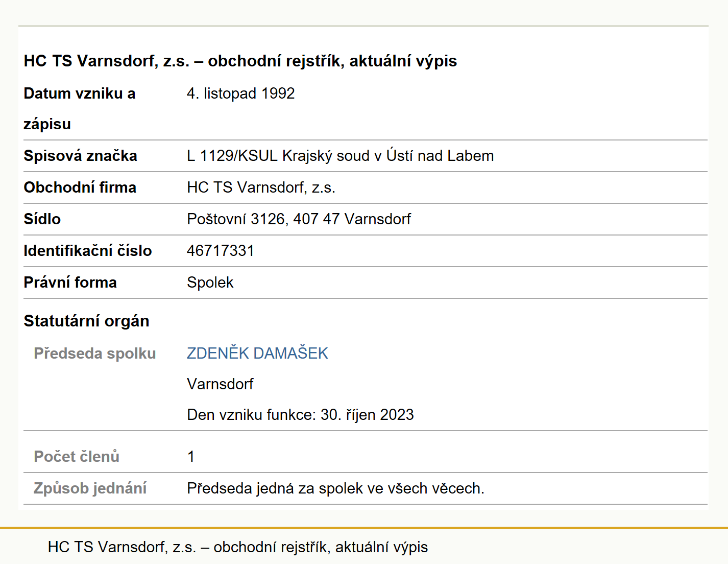Open the ZDENĚK DAMAŠEK link

(257, 353)
